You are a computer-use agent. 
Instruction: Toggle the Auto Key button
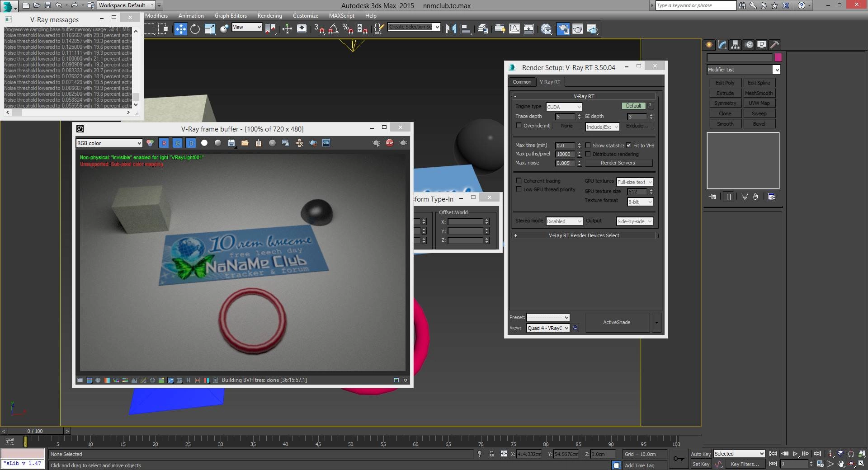tap(700, 454)
